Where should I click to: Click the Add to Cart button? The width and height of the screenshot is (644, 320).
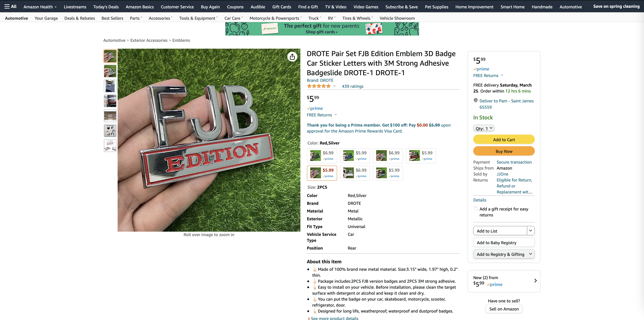[x=504, y=140]
